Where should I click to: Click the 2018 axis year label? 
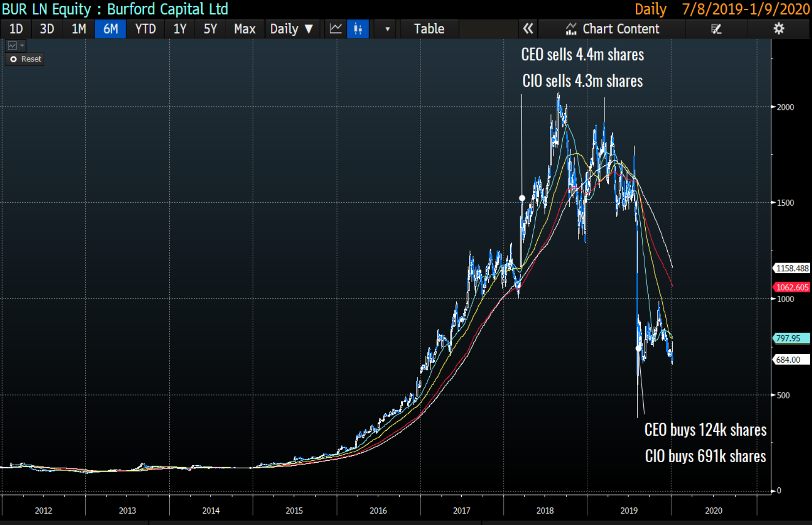tap(545, 511)
